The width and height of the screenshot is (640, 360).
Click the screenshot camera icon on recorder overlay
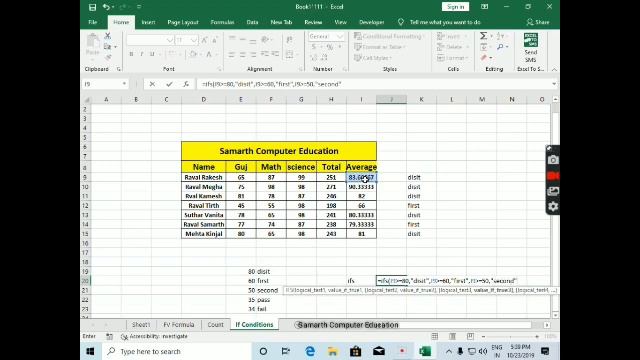tap(553, 160)
